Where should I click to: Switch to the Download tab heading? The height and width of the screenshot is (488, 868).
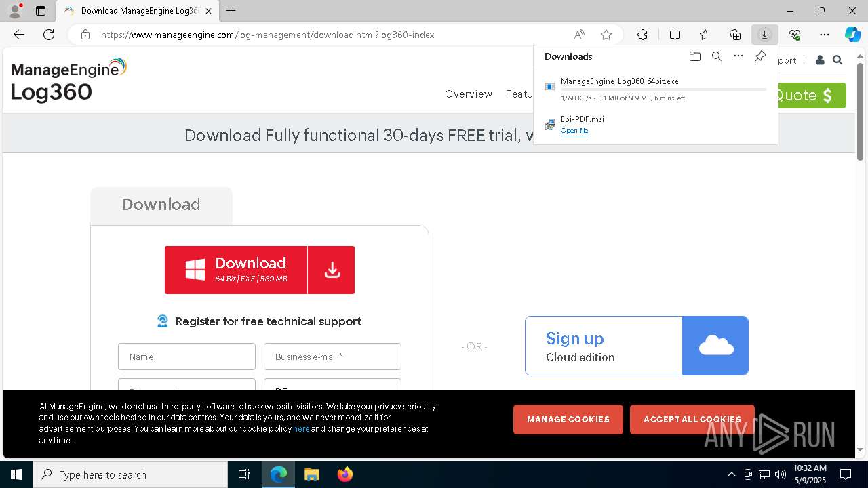161,205
